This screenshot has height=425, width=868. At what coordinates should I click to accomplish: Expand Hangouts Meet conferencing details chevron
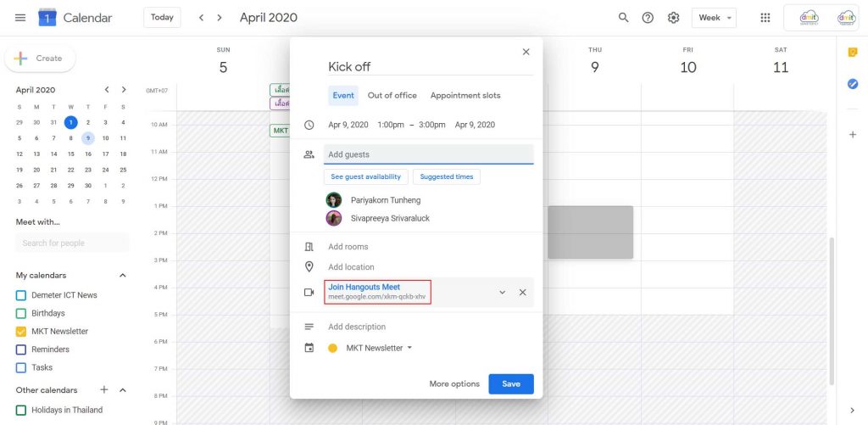[502, 292]
